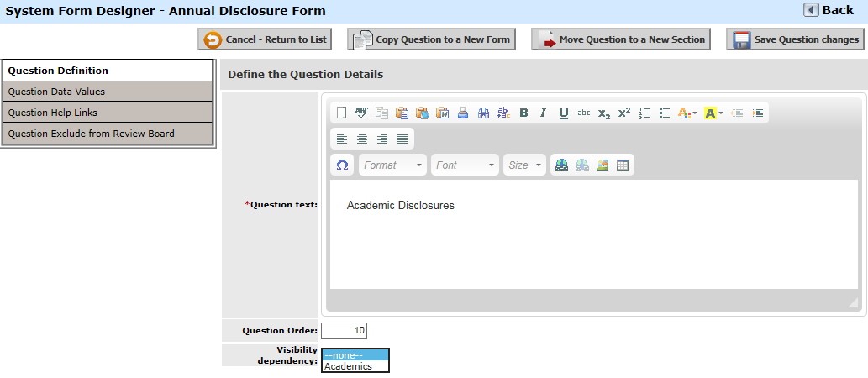Screen dimensions: 868x378
Task: Click into the Question text editing area
Action: tap(594, 234)
